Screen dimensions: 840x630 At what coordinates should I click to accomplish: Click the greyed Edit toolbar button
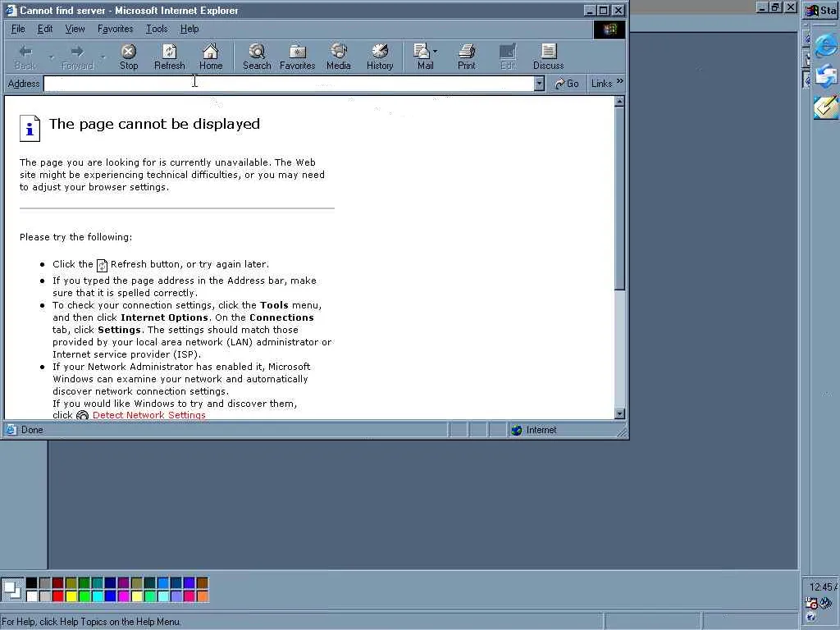507,57
